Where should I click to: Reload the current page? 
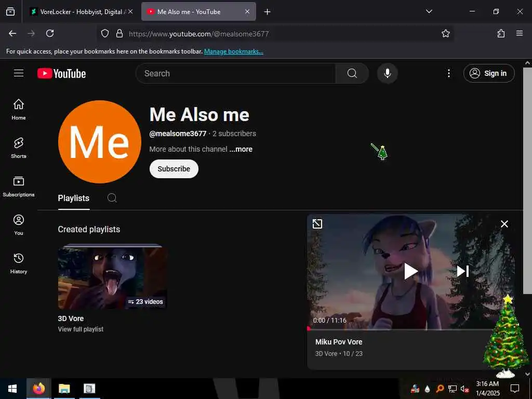[x=50, y=33]
